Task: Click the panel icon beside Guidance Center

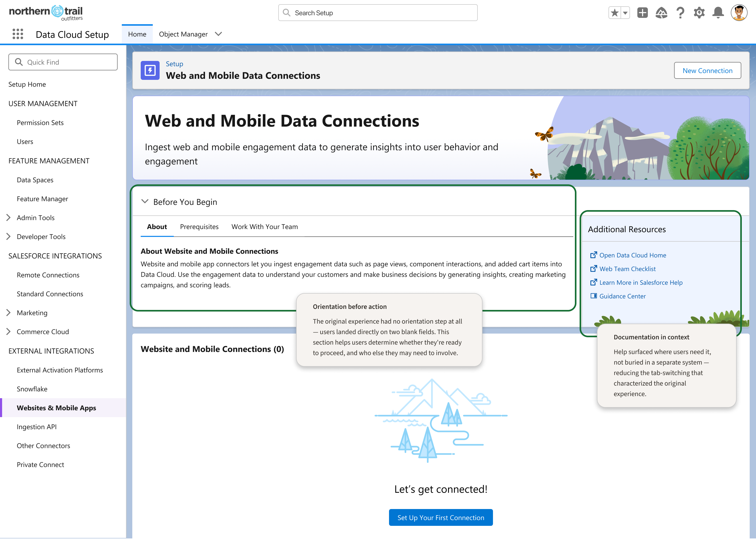Action: (x=593, y=296)
